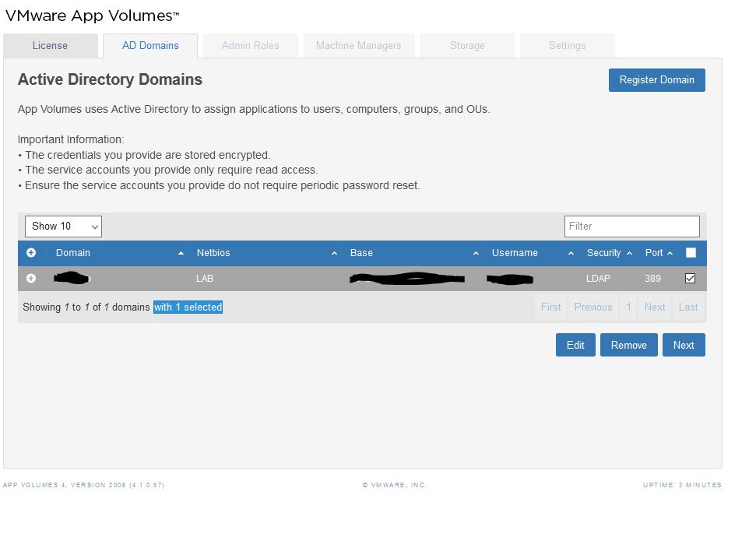Click pagination Next page link
The image size is (756, 534).
(x=655, y=307)
